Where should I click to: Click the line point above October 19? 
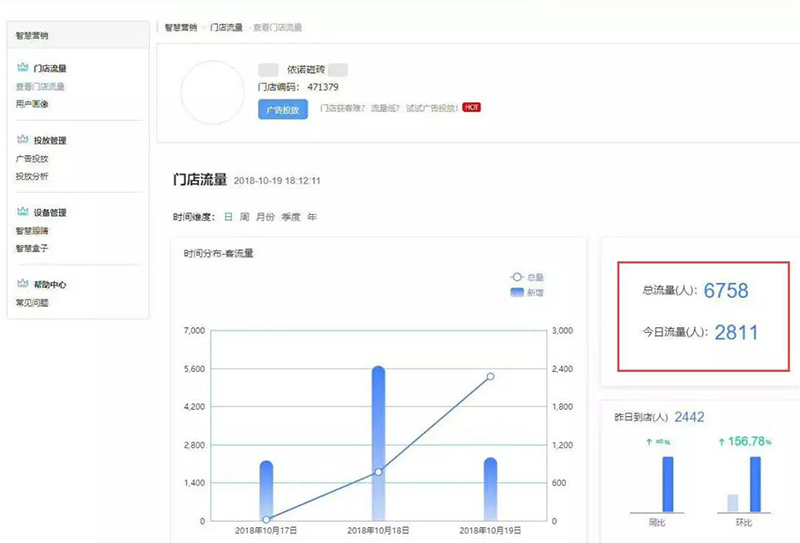[x=490, y=377]
